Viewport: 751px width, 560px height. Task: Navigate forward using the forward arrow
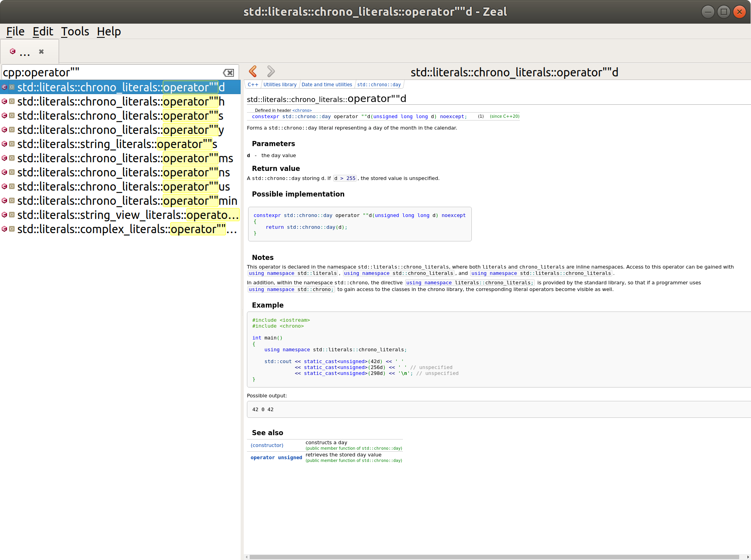click(x=270, y=71)
